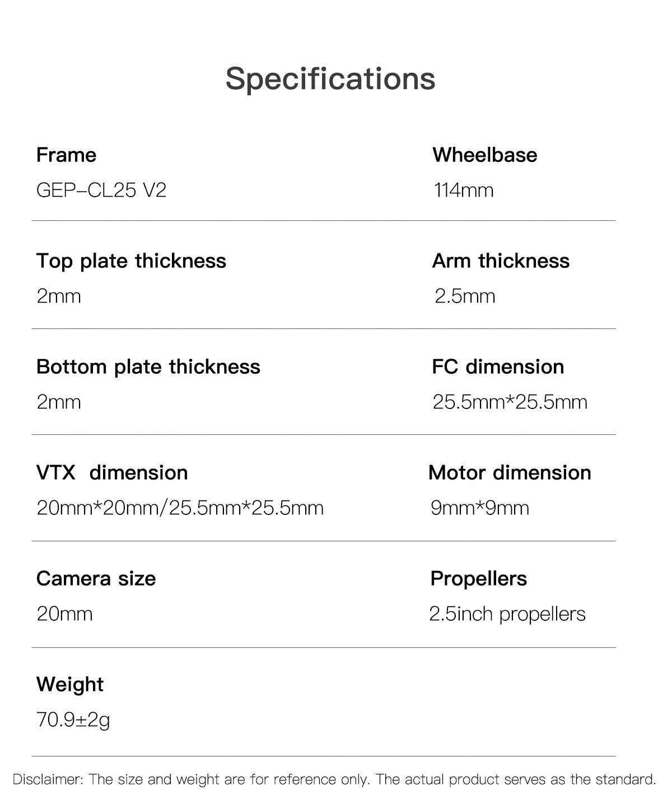Click the 20mm*20mm/25.5mm*25.5mm VTX value
672x799 pixels.
[x=180, y=508]
